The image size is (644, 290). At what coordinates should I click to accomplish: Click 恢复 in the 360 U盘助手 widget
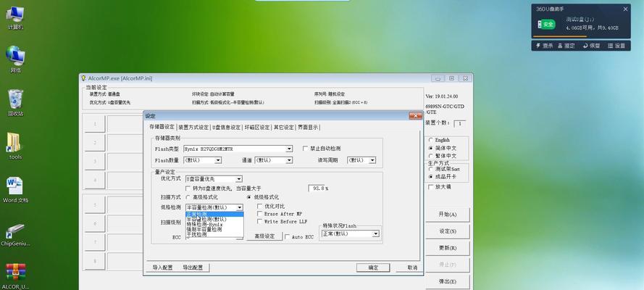pyautogui.click(x=591, y=46)
